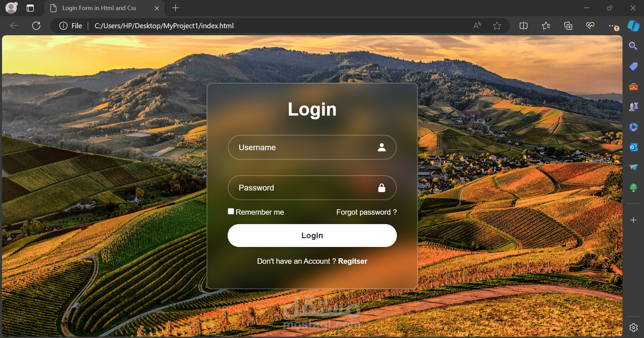Screen dimensions: 644x338
Task: Check the Remember me checkbox
Action: pos(231,211)
